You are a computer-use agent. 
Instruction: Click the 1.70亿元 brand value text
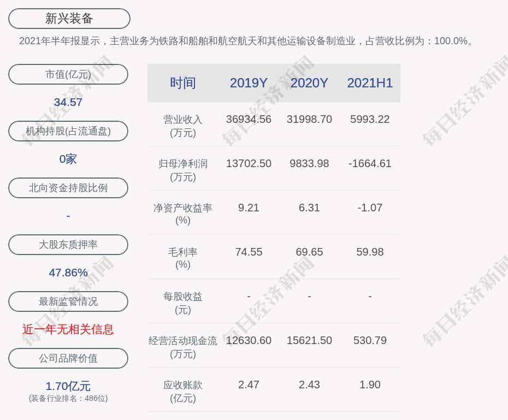pyautogui.click(x=68, y=386)
